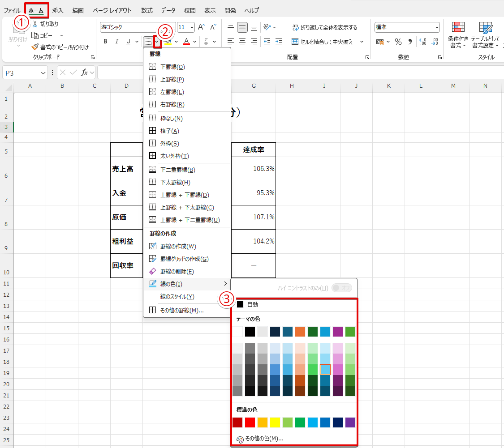Choose 下罫線(O) from borders menu
The height and width of the screenshot is (448, 504).
click(x=187, y=67)
